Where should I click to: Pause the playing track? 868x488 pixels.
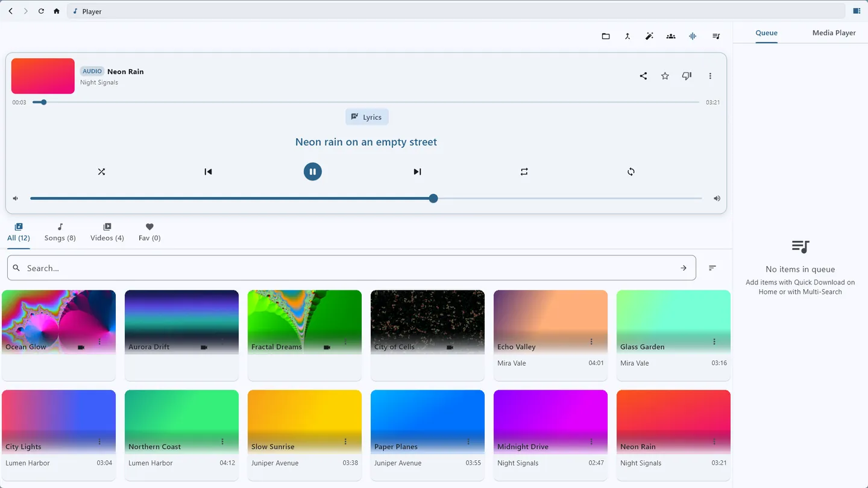click(312, 172)
